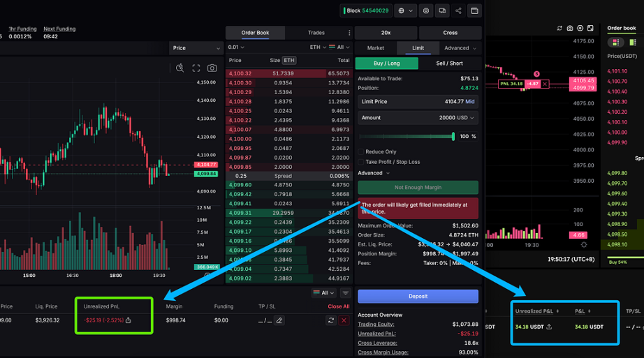
Task: Click the share icon in top bar
Action: coord(458,11)
